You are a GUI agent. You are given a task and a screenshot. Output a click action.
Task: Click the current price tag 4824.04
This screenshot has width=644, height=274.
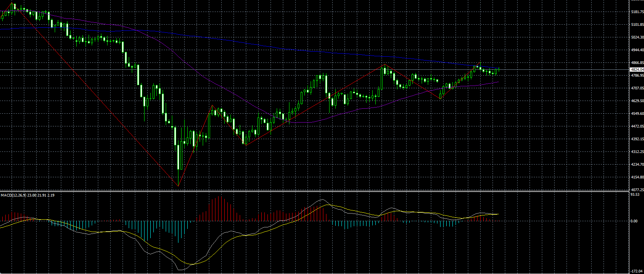pos(637,70)
